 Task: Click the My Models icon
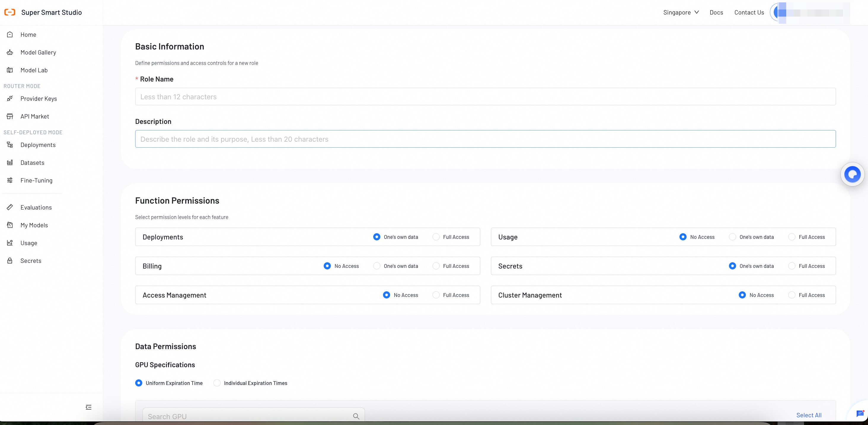coord(10,225)
